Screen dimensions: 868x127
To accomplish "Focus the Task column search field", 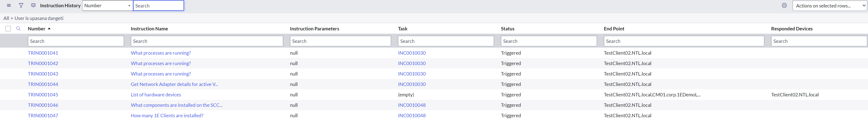I will 446,41.
